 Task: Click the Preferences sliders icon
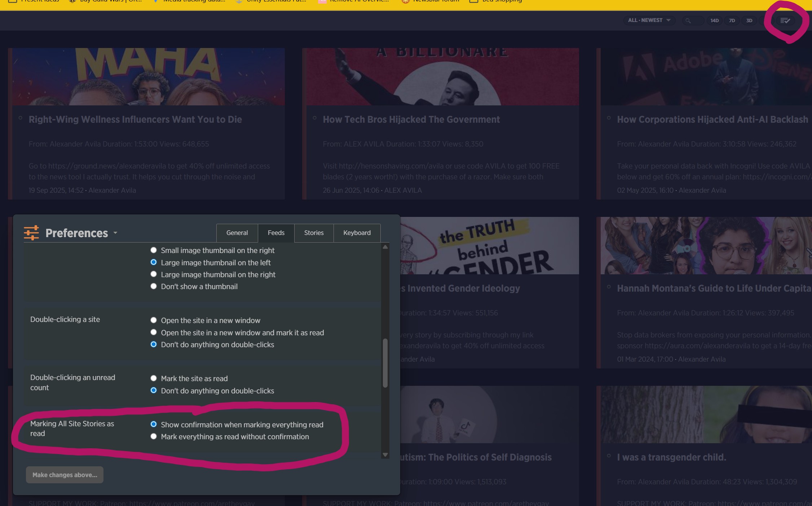pyautogui.click(x=31, y=233)
